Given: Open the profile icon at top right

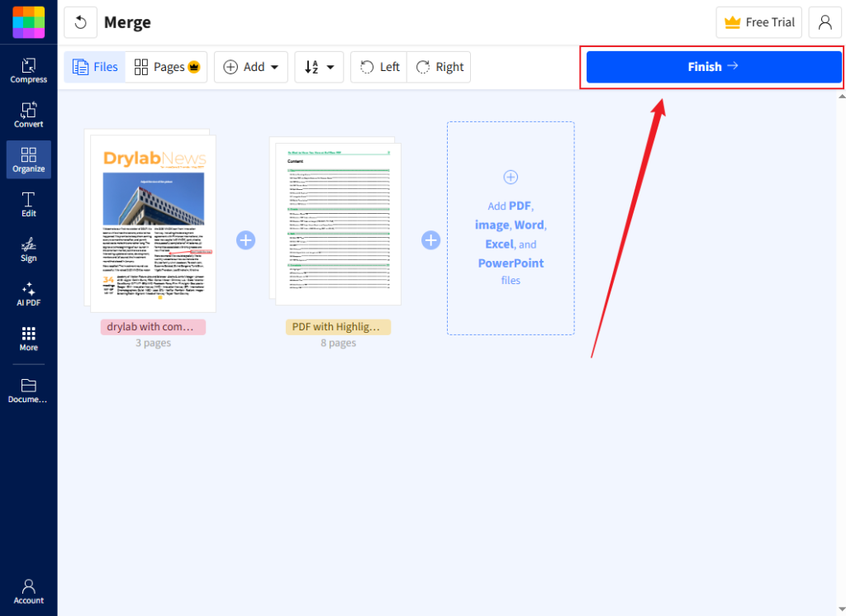Looking at the screenshot, I should [x=825, y=22].
